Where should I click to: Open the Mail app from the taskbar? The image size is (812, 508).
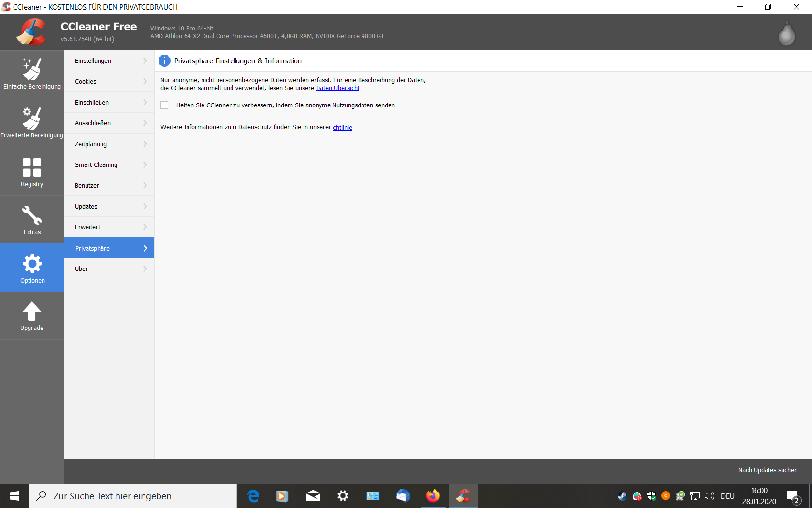(313, 496)
